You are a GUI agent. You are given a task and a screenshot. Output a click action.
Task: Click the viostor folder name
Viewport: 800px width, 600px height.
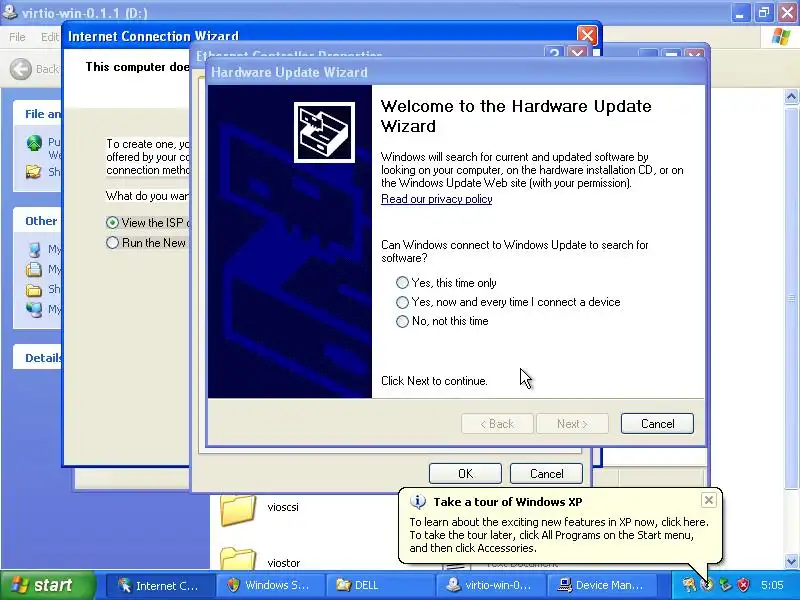coord(284,563)
